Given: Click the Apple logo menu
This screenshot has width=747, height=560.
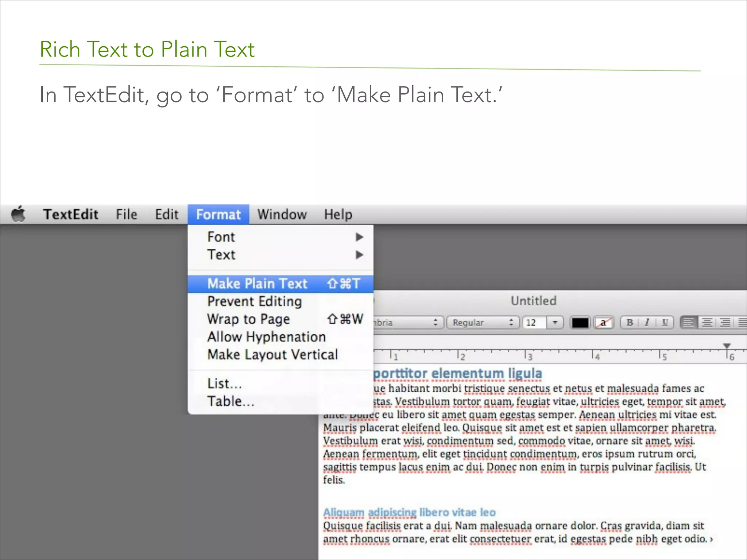Looking at the screenshot, I should (18, 214).
